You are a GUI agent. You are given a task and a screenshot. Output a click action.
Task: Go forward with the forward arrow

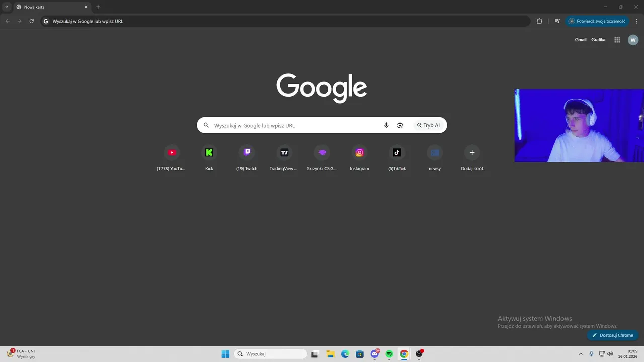click(19, 21)
